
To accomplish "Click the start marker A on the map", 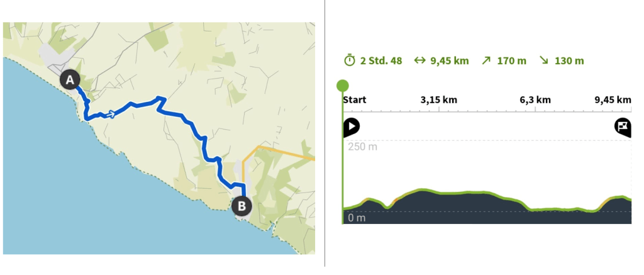I will pyautogui.click(x=70, y=80).
